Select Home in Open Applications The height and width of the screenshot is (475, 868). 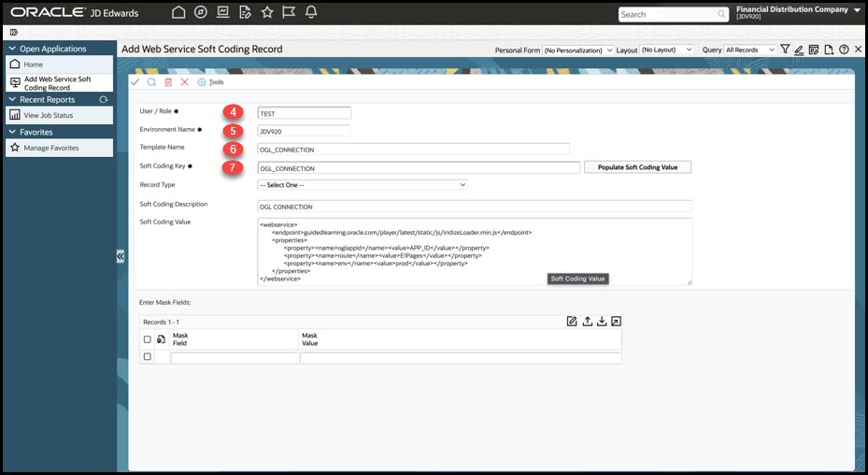click(x=59, y=65)
